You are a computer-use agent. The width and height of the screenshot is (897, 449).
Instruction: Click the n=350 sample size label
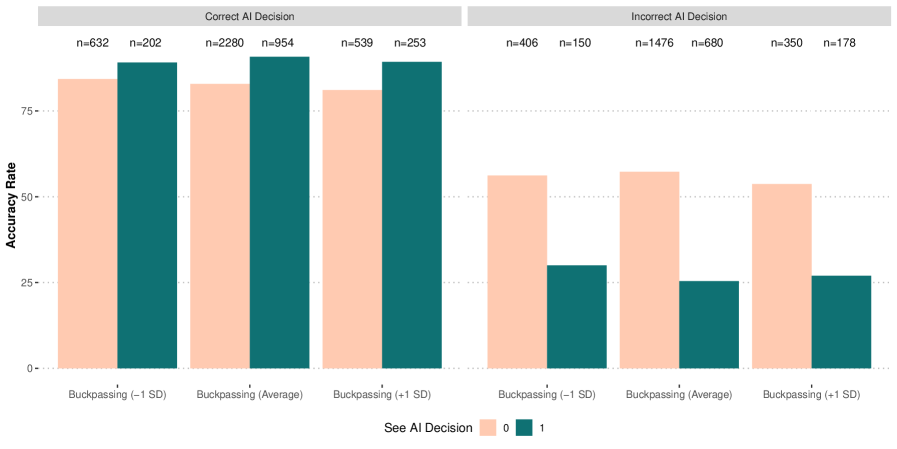[x=787, y=43]
